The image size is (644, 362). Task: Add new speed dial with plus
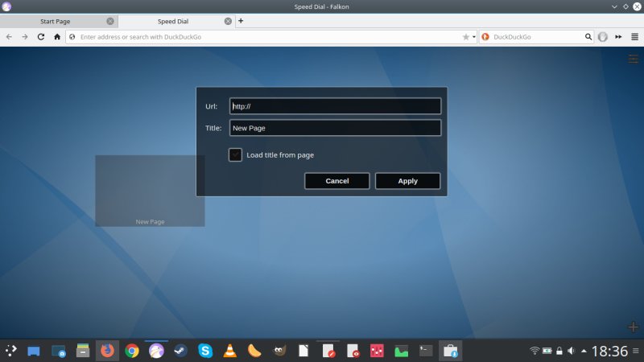634,327
